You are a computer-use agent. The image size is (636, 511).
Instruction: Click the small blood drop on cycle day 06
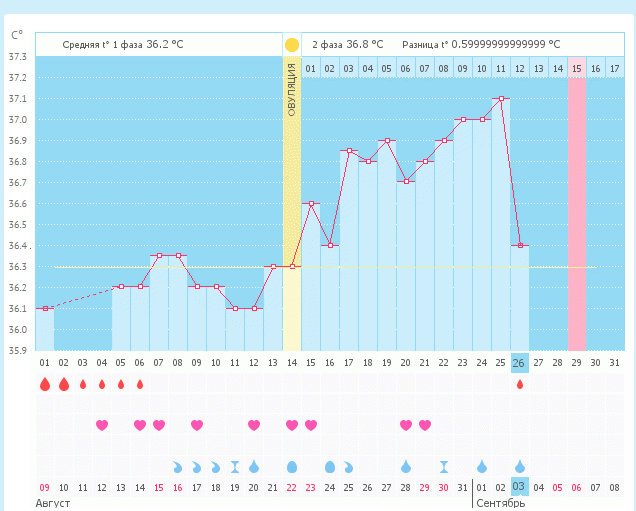[x=139, y=384]
